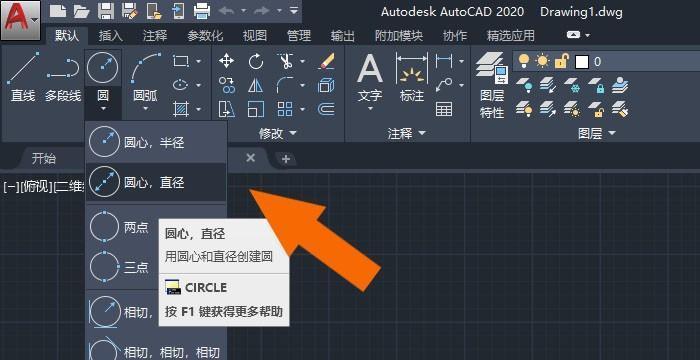Select the Move tool icon
700x360 pixels.
click(226, 61)
